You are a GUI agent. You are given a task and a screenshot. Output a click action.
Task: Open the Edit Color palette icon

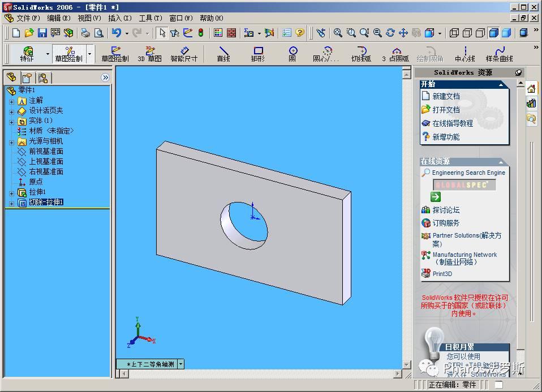[x=218, y=33]
